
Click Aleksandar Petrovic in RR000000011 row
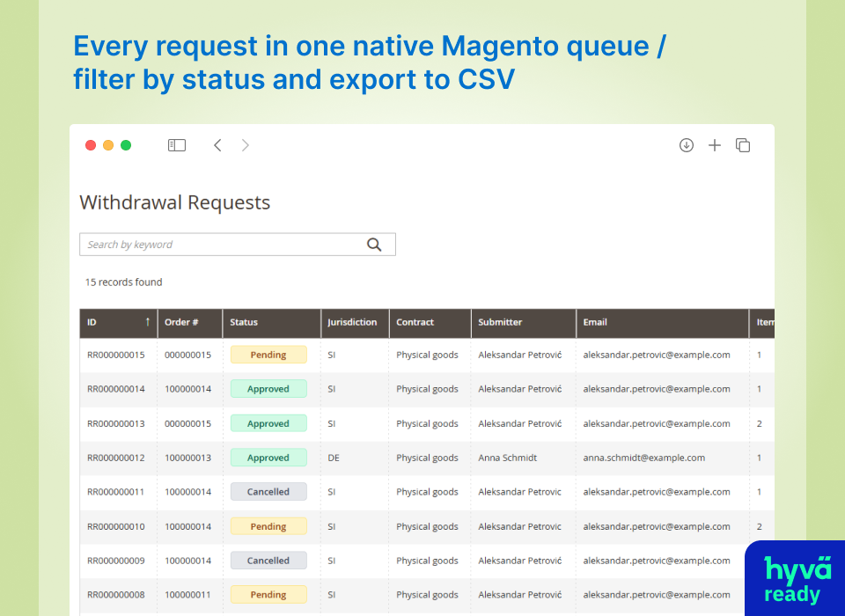click(x=519, y=492)
